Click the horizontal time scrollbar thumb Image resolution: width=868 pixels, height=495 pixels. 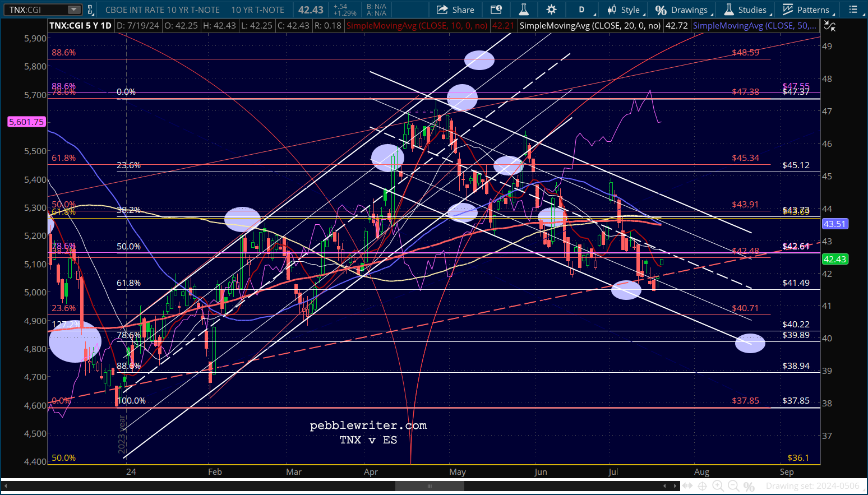tap(430, 486)
